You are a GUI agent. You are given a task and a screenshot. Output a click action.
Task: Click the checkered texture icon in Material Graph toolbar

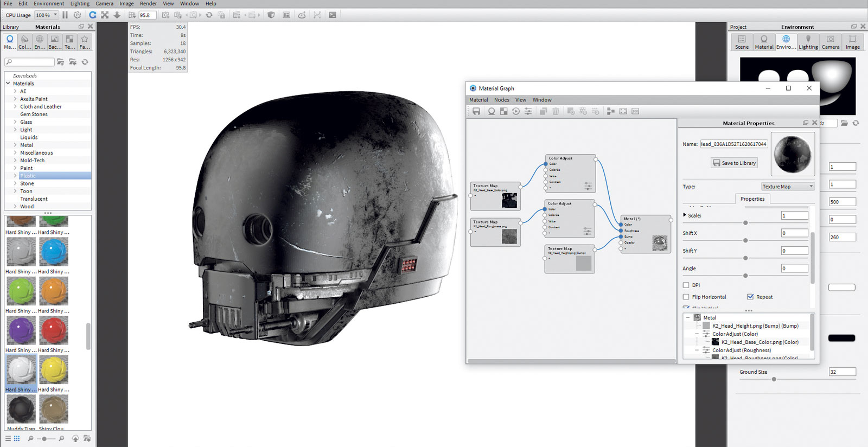tap(504, 111)
